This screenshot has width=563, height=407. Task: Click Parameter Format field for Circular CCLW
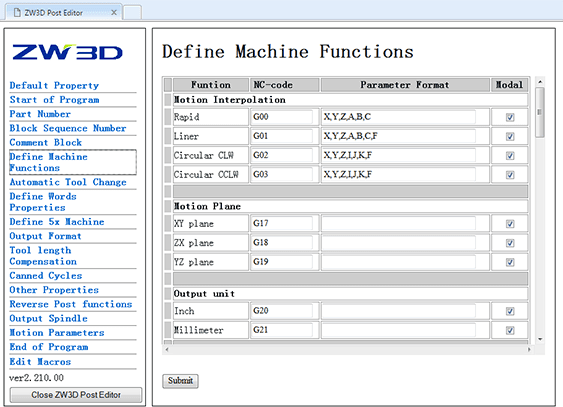click(x=398, y=174)
